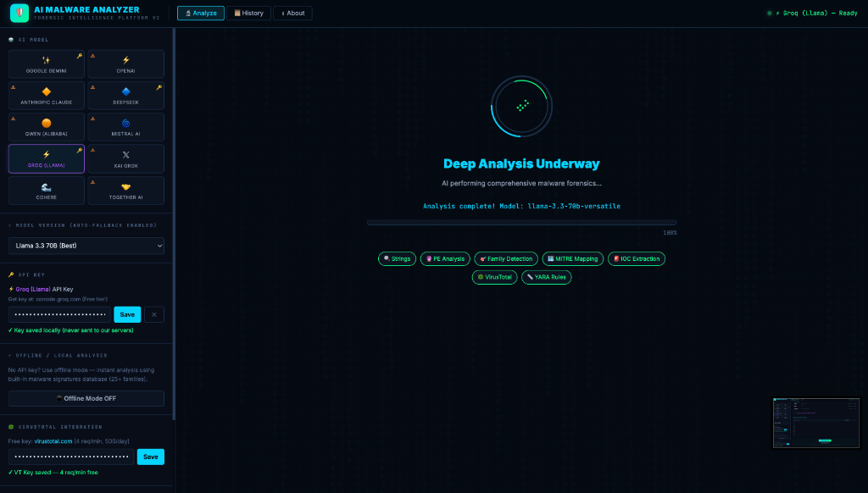Click the sidebar vertical scrollbar
The width and height of the screenshot is (868, 493).
[174, 224]
